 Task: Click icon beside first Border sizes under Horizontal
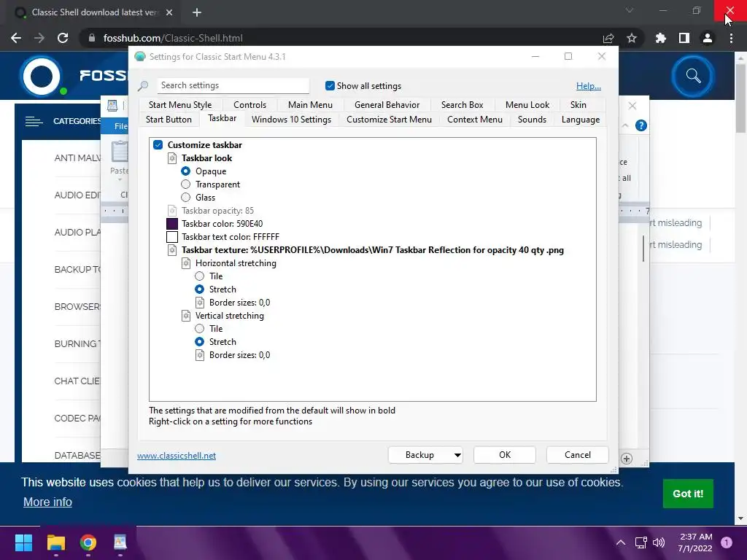click(200, 303)
